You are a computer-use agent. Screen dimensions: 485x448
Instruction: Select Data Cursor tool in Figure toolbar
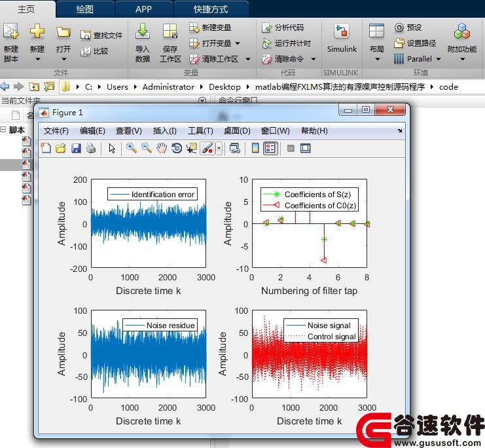192,148
